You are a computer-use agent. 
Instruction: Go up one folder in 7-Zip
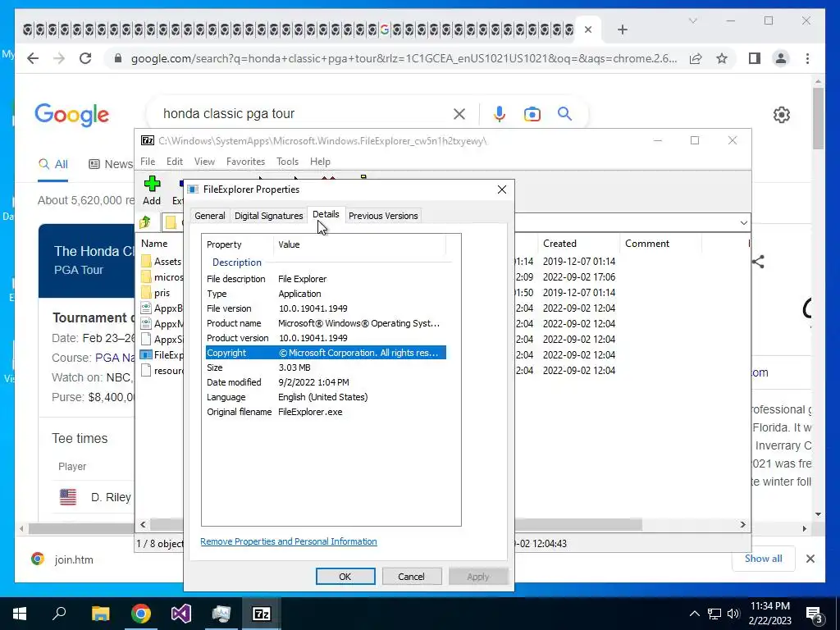click(x=145, y=222)
